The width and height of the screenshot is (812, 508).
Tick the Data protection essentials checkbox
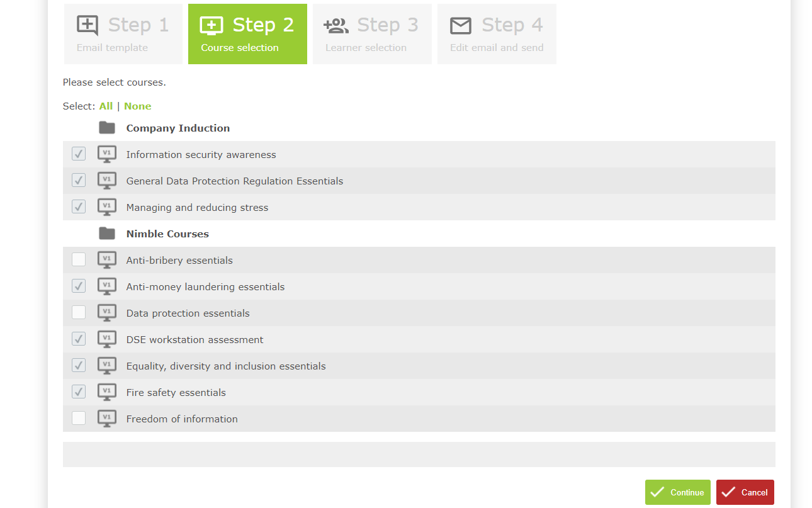[x=79, y=312]
